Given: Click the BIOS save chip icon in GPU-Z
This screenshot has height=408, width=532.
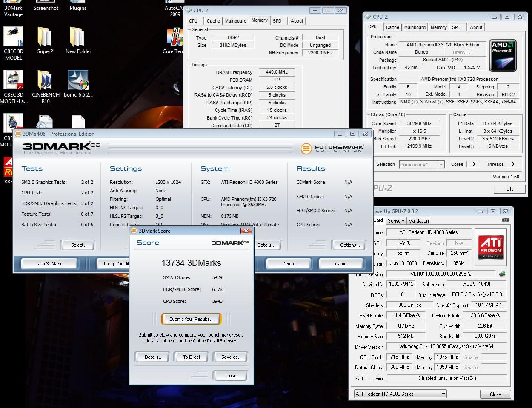Looking at the screenshot, I should pyautogui.click(x=502, y=274).
